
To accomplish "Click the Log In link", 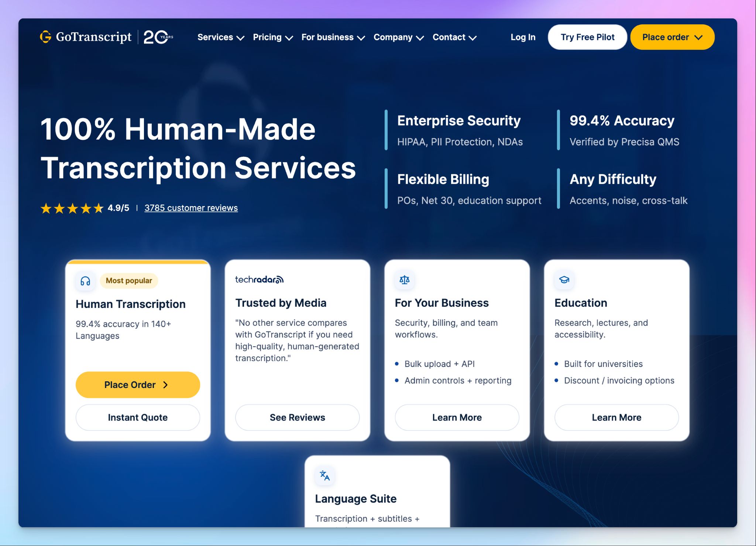I will [x=523, y=37].
